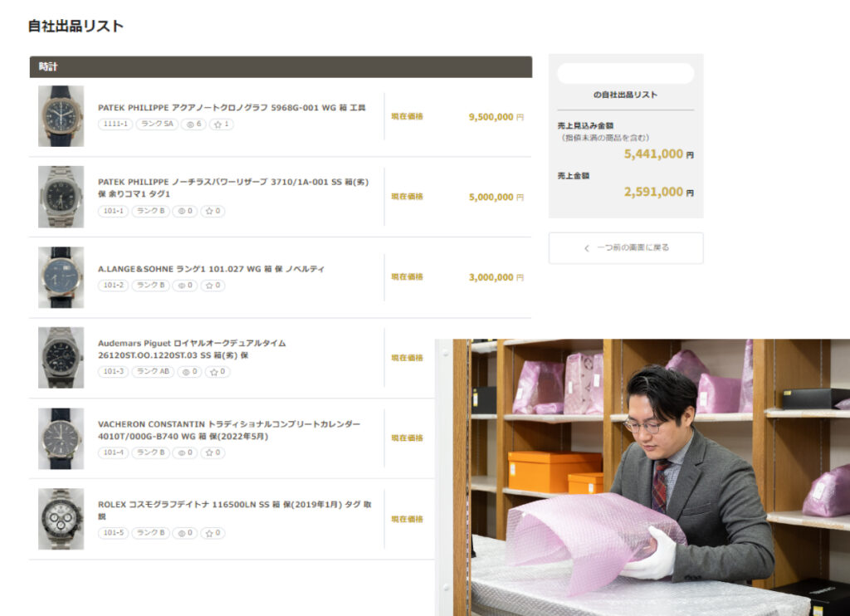Click eye view badge on lot 101-3

(189, 371)
